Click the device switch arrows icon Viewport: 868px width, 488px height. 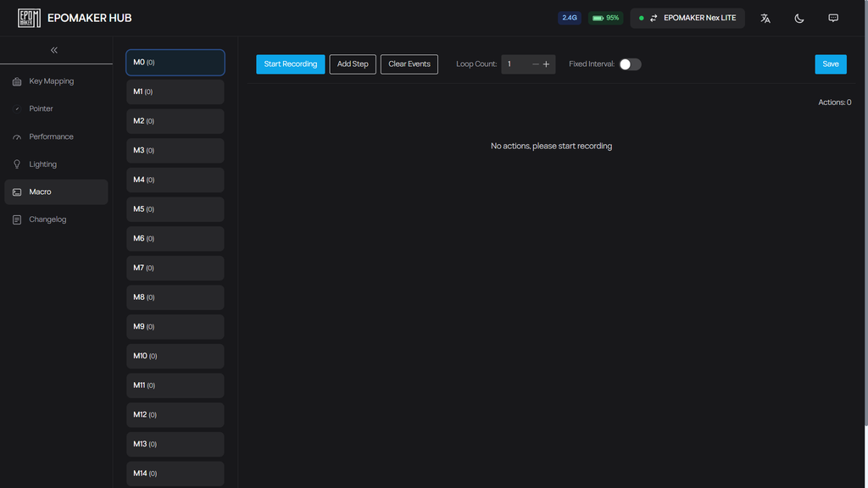tap(654, 19)
